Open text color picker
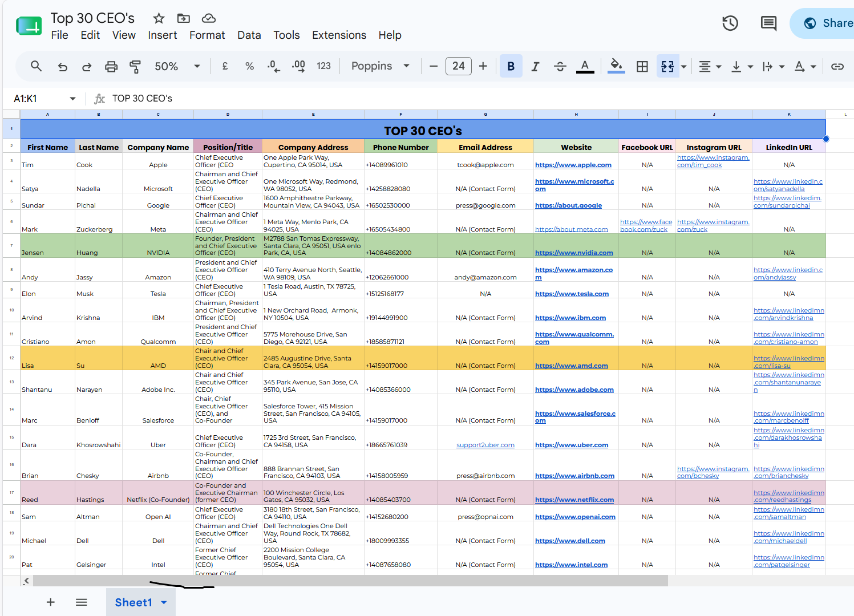Screen dimensions: 854x616 pyautogui.click(x=585, y=66)
